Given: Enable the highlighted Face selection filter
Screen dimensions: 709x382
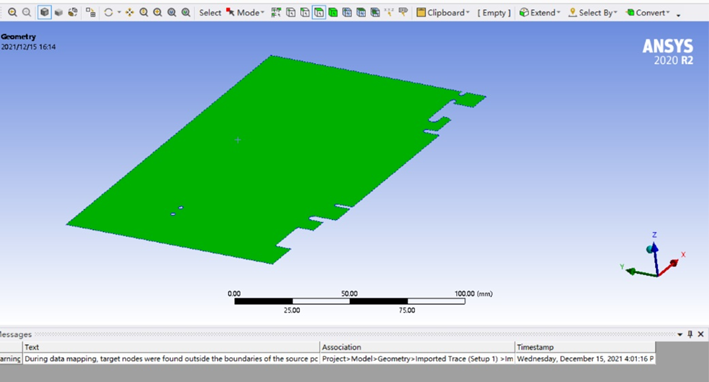Looking at the screenshot, I should (x=319, y=12).
